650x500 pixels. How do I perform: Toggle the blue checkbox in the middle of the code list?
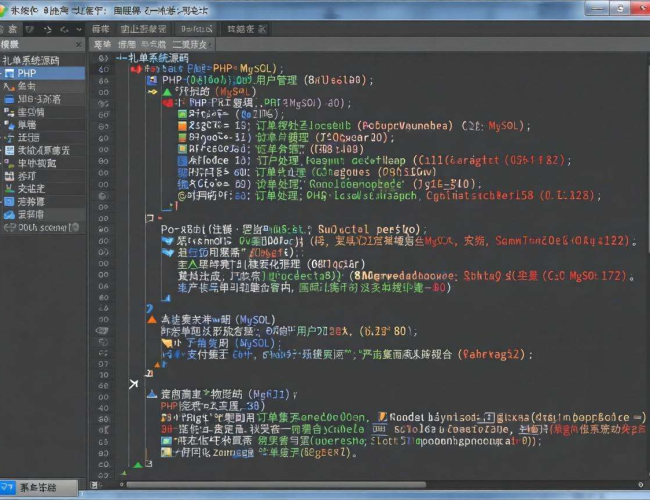tap(181, 159)
